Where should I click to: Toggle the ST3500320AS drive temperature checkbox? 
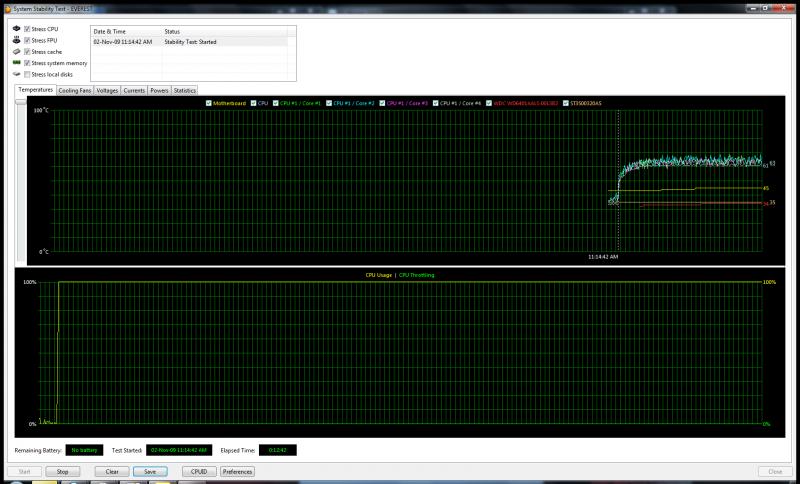pos(566,103)
